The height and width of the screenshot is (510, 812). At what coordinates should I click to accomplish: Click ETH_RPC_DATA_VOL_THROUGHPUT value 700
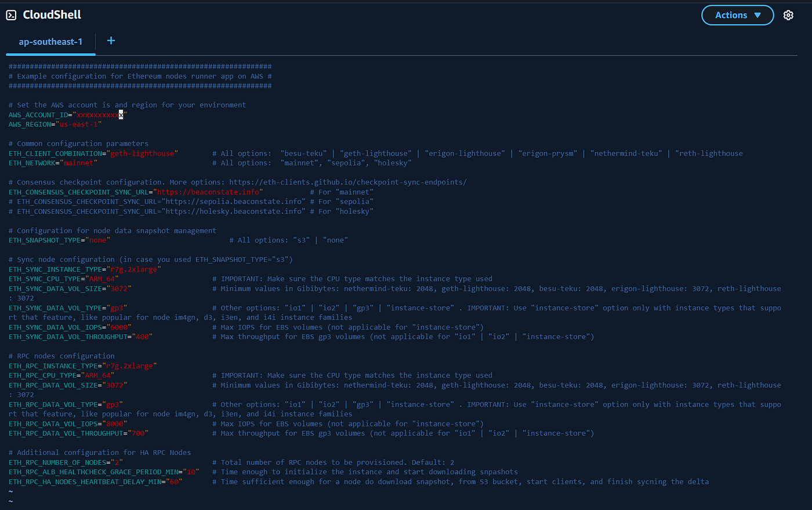pyautogui.click(x=138, y=433)
